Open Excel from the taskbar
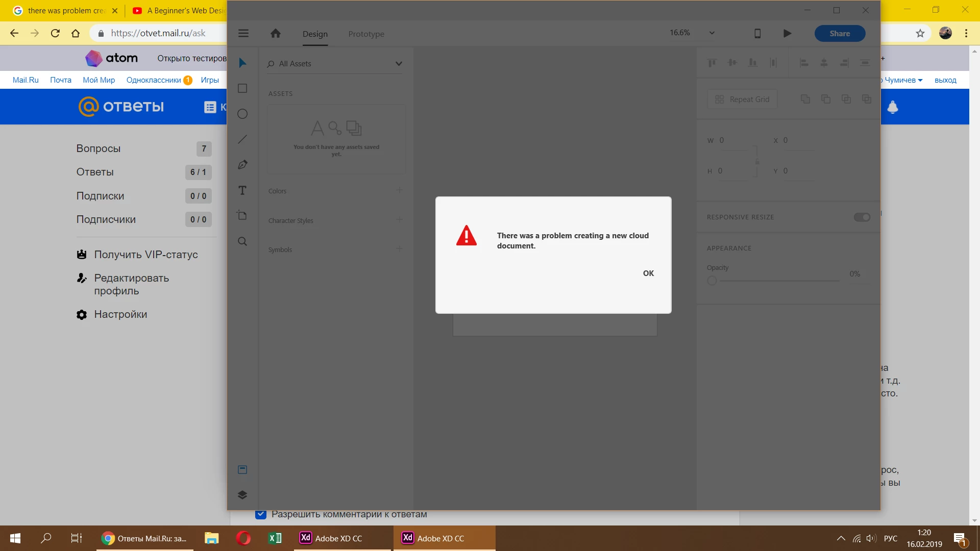980x551 pixels. click(x=275, y=538)
